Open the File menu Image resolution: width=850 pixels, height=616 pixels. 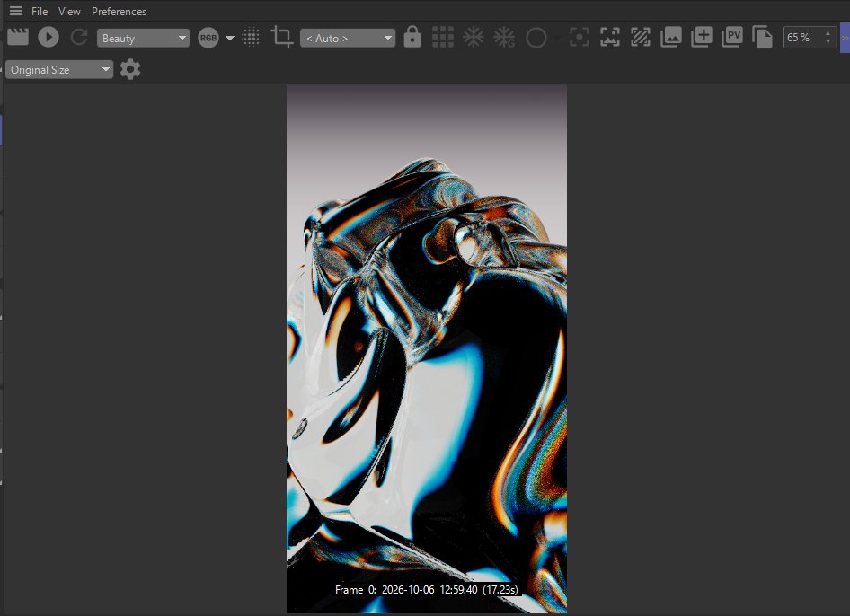40,12
